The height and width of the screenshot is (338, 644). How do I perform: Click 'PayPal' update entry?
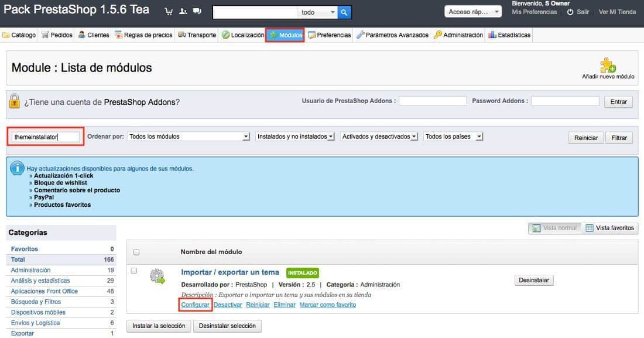click(44, 197)
